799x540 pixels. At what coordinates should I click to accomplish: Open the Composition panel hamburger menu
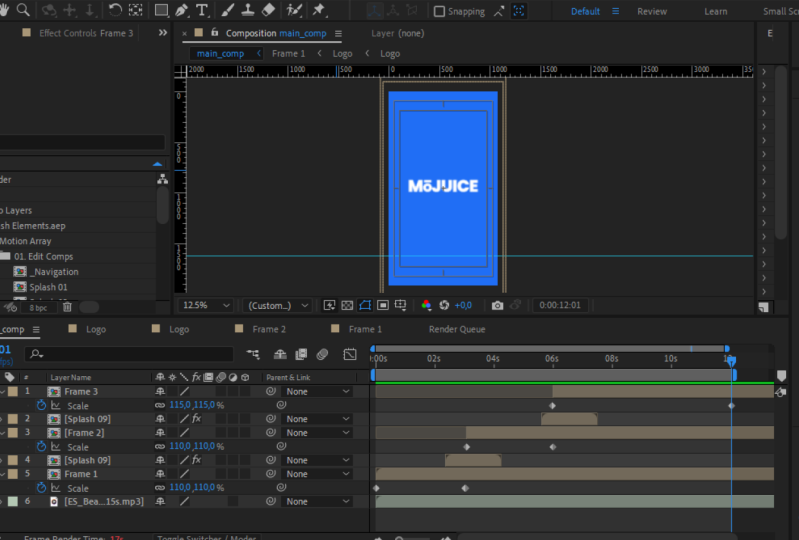[338, 33]
